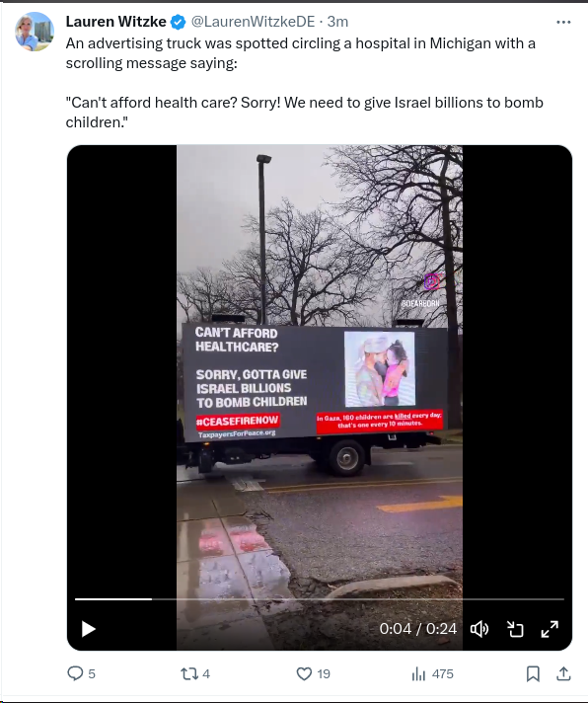Image resolution: width=588 pixels, height=703 pixels.
Task: Seek along the video progress bar
Action: (x=320, y=599)
